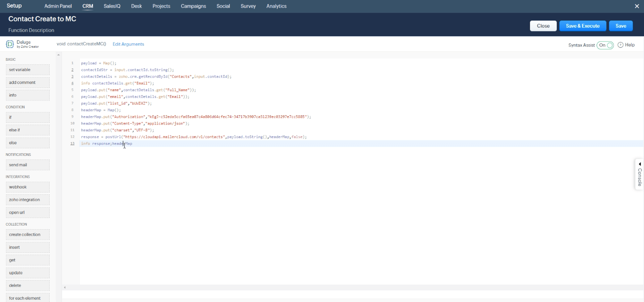This screenshot has width=644, height=302.
Task: Click the for each element snippet
Action: tap(27, 298)
